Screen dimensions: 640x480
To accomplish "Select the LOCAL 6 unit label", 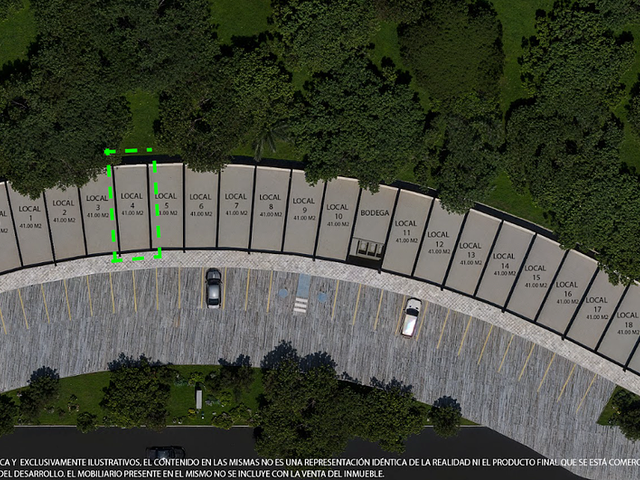I will [x=200, y=201].
